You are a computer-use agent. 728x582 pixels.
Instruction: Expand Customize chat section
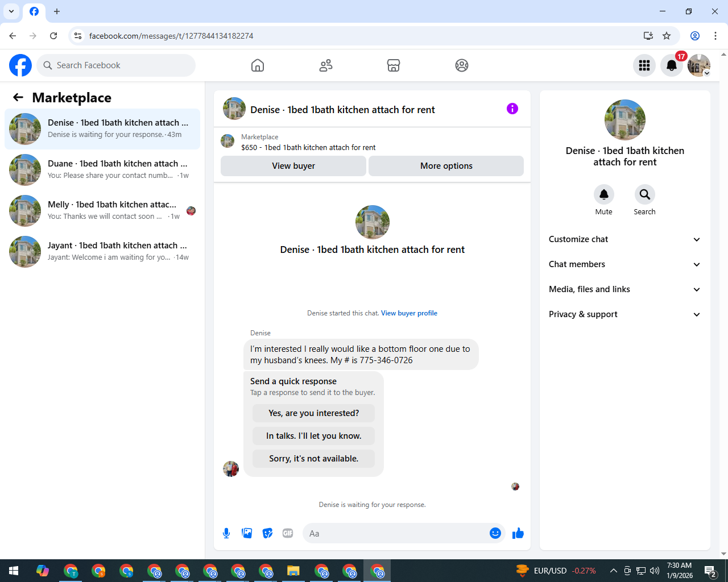click(625, 239)
